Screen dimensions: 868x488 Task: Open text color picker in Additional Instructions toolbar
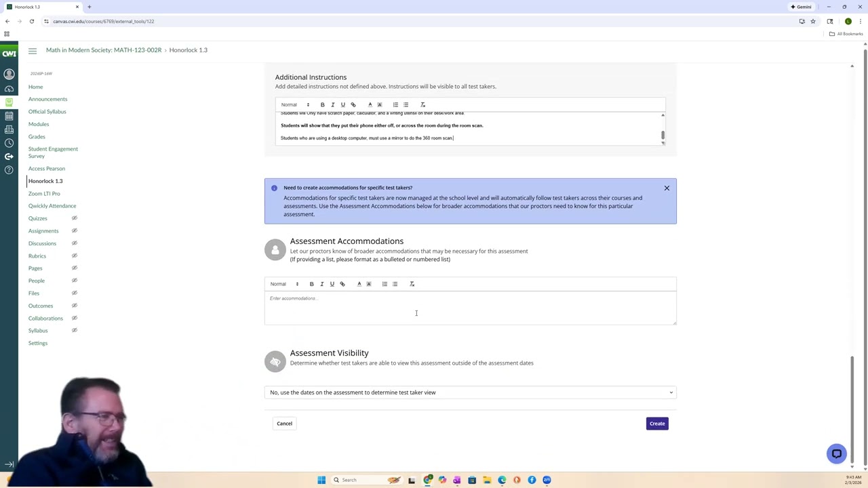click(370, 104)
